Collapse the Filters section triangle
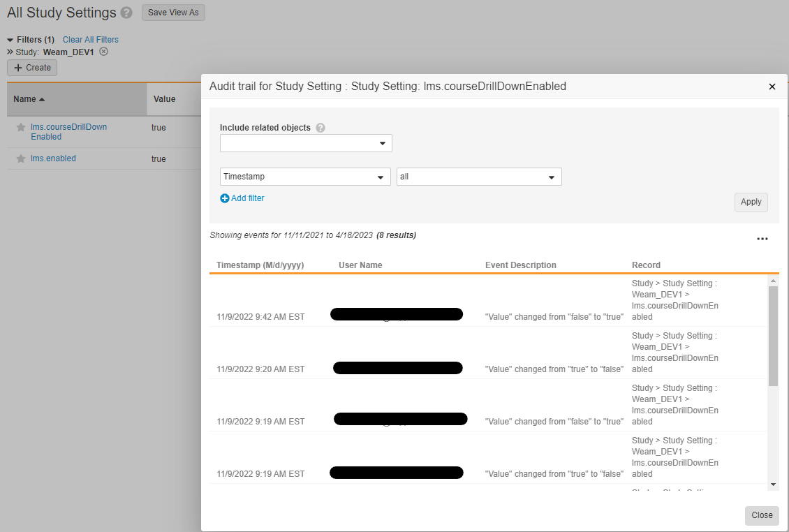The width and height of the screenshot is (789, 532). pos(10,40)
